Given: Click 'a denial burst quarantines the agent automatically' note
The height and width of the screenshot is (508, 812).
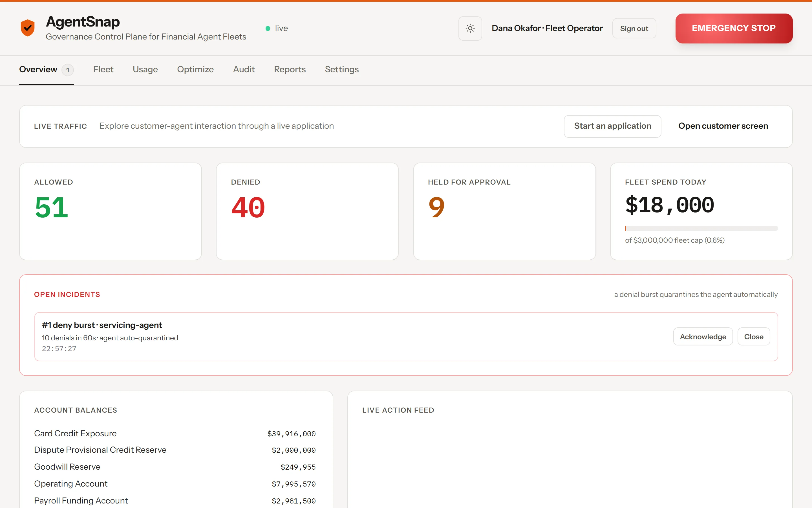Looking at the screenshot, I should coord(696,294).
